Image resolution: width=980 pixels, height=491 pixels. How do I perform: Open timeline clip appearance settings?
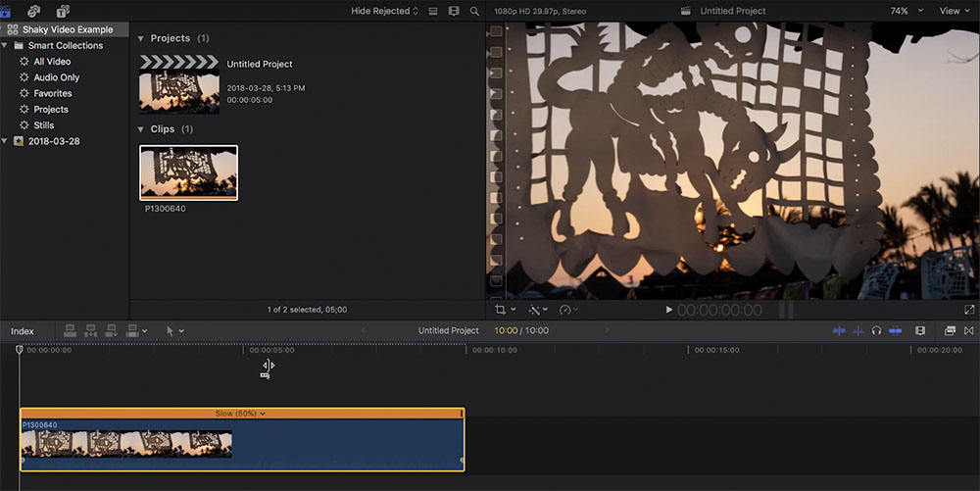coord(920,330)
